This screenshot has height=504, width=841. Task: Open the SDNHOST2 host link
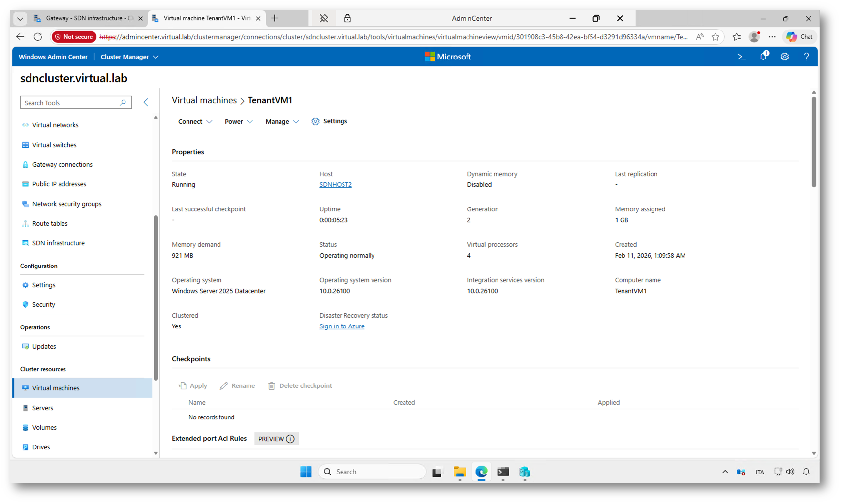[336, 185]
